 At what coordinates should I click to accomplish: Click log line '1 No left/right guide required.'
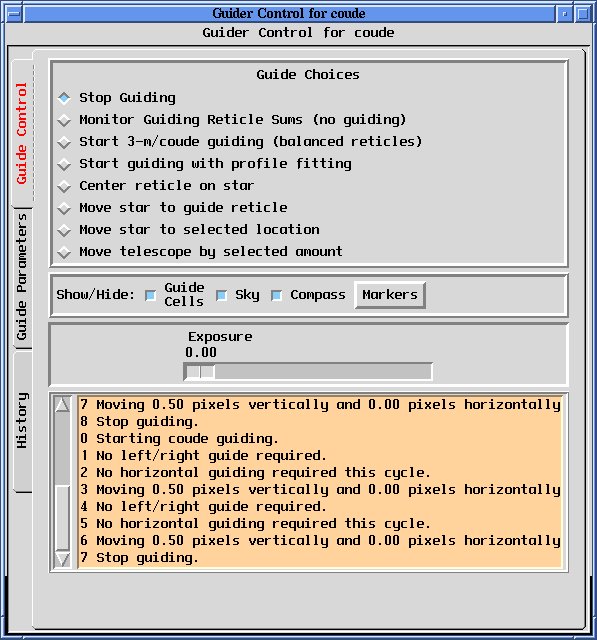click(x=203, y=456)
